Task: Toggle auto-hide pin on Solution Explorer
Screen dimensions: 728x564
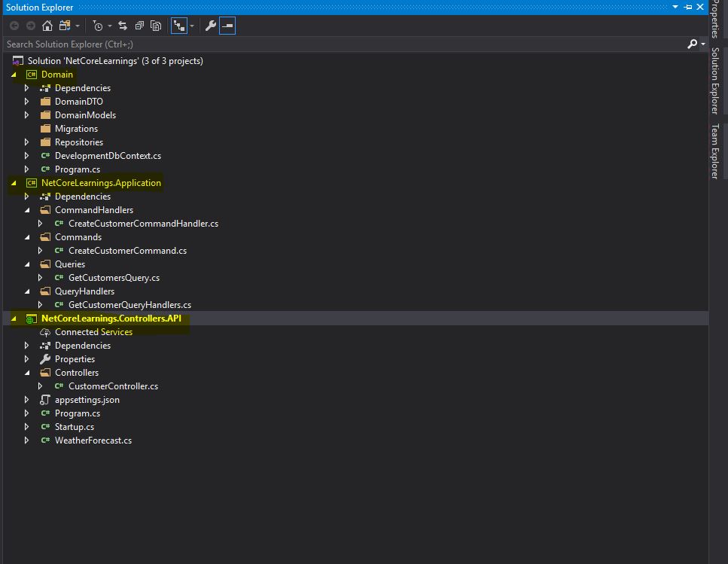Action: tap(687, 7)
